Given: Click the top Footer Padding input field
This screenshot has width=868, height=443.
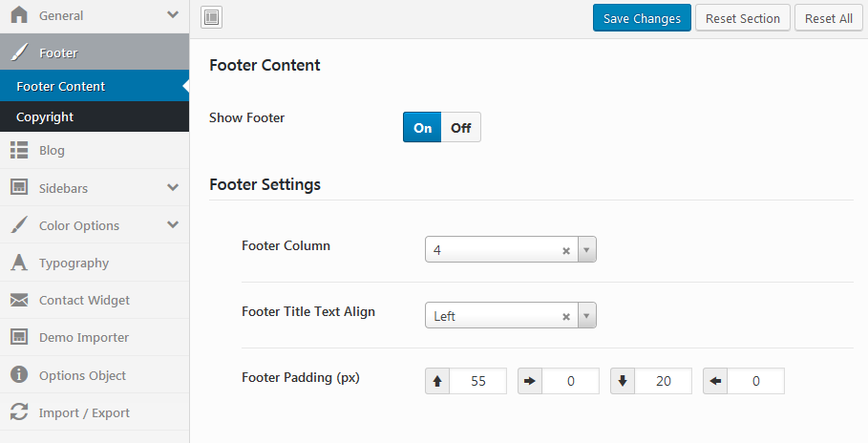Looking at the screenshot, I should coord(477,381).
